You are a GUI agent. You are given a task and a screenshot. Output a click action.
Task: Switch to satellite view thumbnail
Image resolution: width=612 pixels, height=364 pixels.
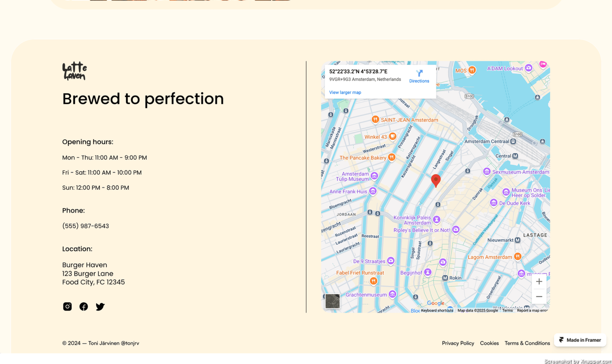tap(332, 301)
